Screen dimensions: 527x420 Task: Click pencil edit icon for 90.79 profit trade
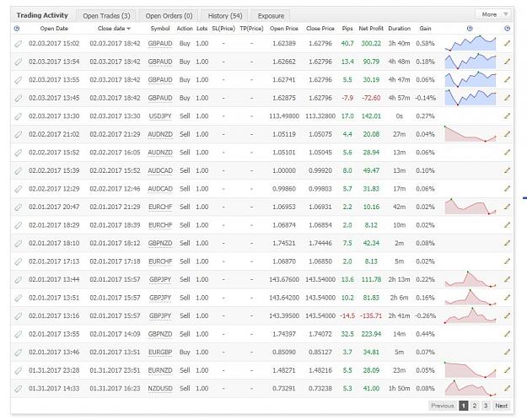[x=507, y=62]
